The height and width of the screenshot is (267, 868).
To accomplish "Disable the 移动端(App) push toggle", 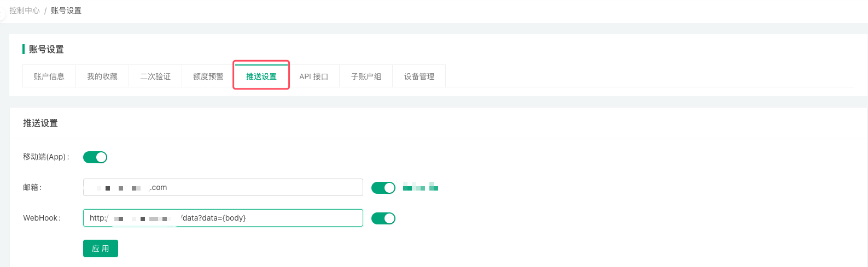I will tap(95, 157).
